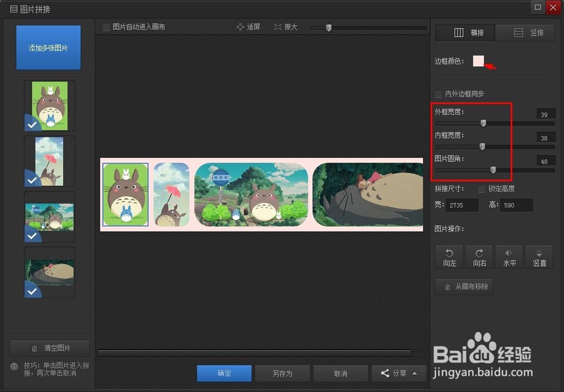Select bus stop landscape image on canvas

tap(251, 195)
